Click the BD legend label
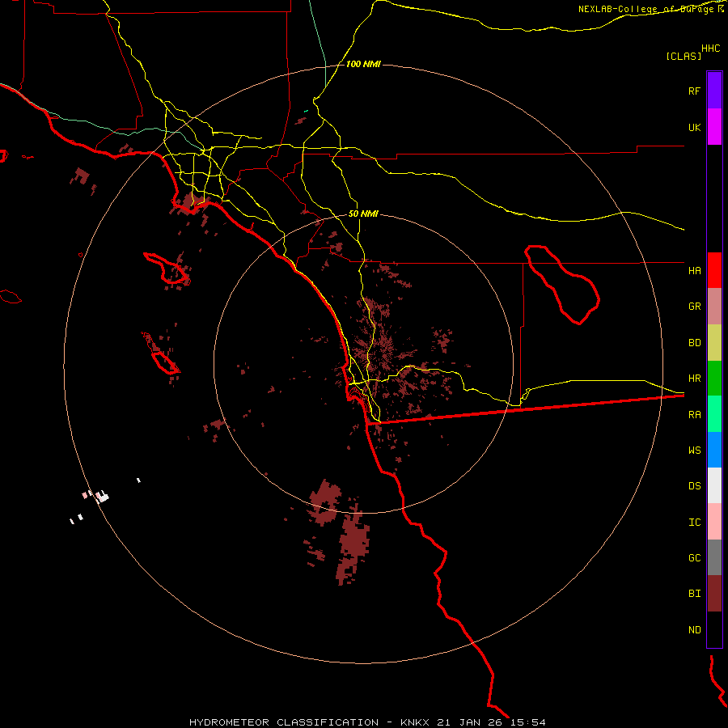 click(695, 343)
